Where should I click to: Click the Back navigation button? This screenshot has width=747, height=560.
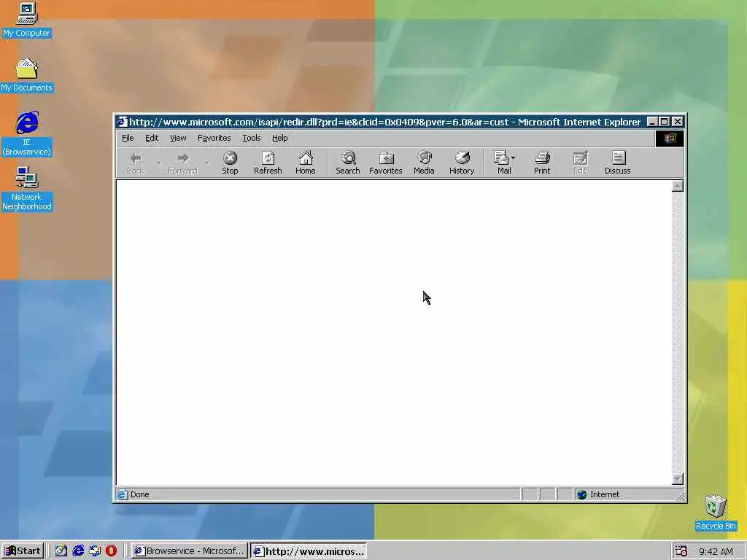(136, 163)
